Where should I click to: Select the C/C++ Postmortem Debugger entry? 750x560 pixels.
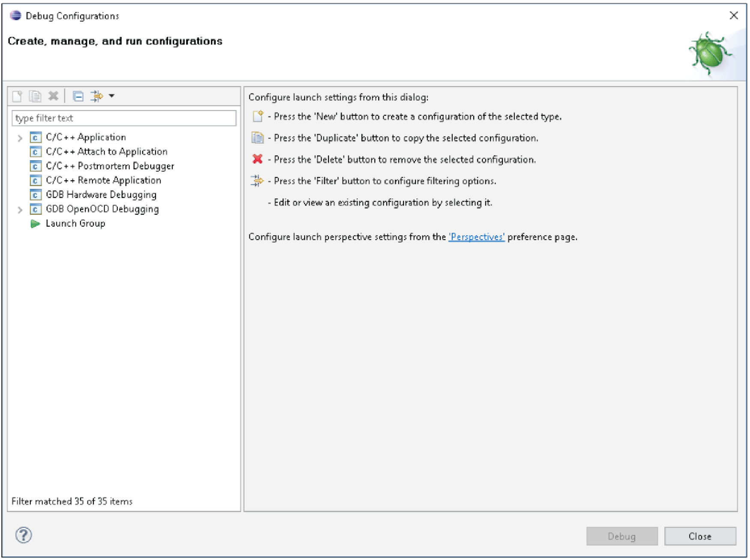110,166
